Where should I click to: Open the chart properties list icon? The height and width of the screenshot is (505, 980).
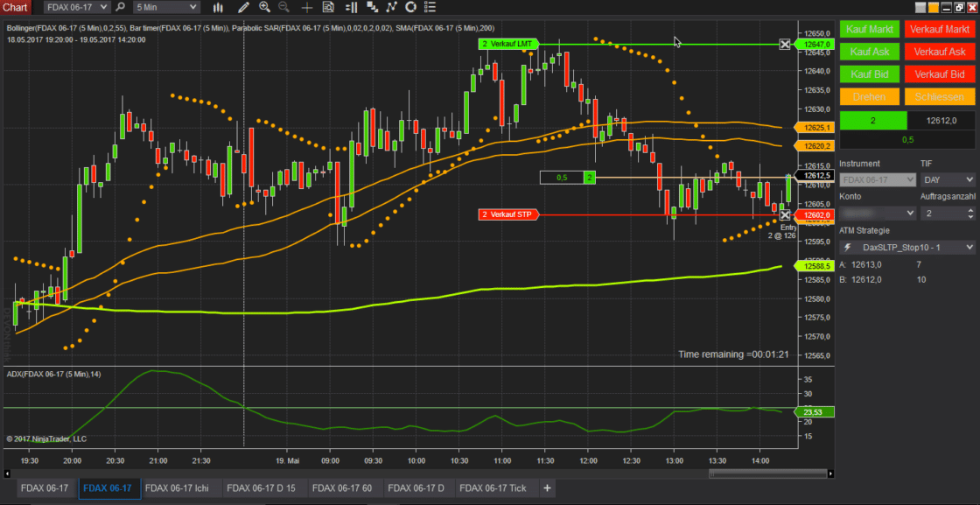tap(429, 7)
